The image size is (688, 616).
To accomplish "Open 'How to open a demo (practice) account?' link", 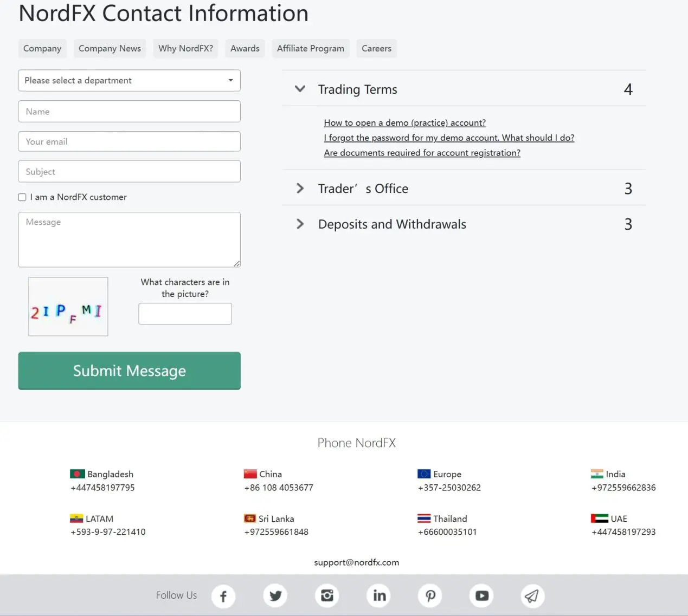I will [x=405, y=122].
